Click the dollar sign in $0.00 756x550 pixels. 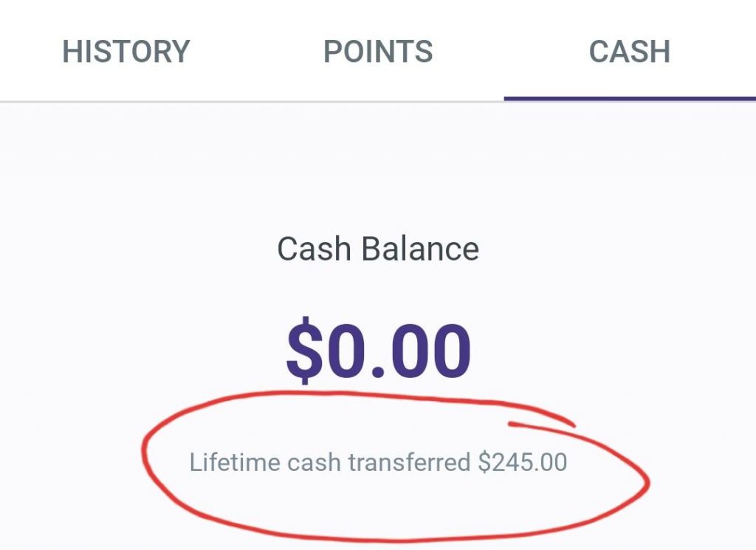pos(306,347)
